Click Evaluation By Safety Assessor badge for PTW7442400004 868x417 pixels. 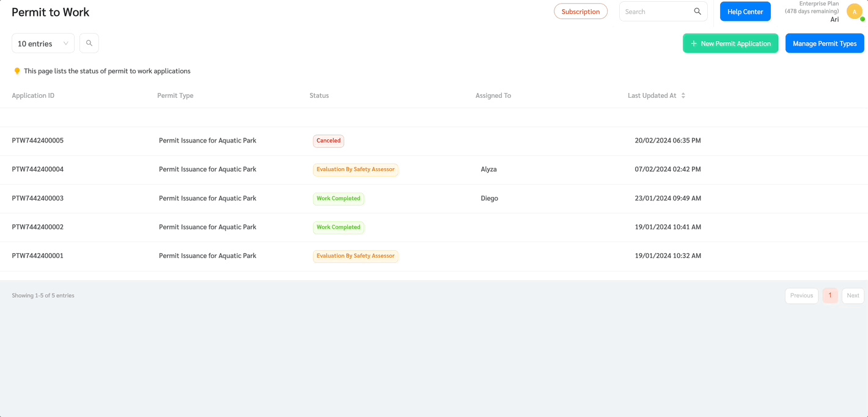point(356,169)
